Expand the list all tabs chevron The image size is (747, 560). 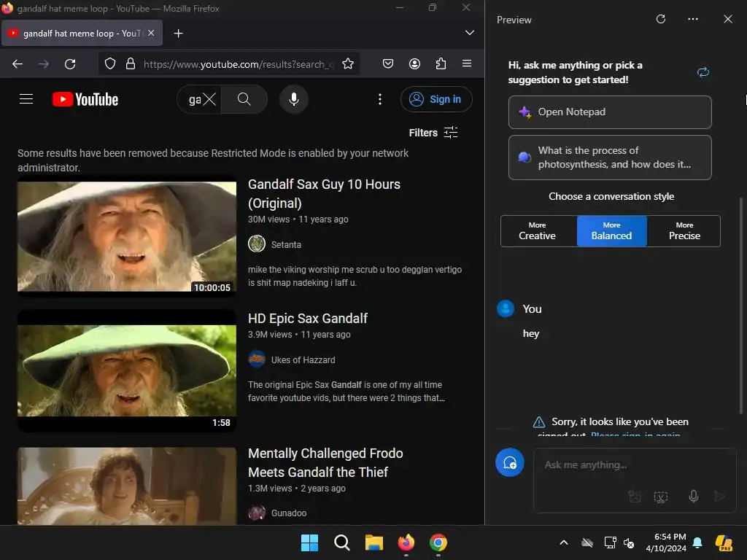470,32
